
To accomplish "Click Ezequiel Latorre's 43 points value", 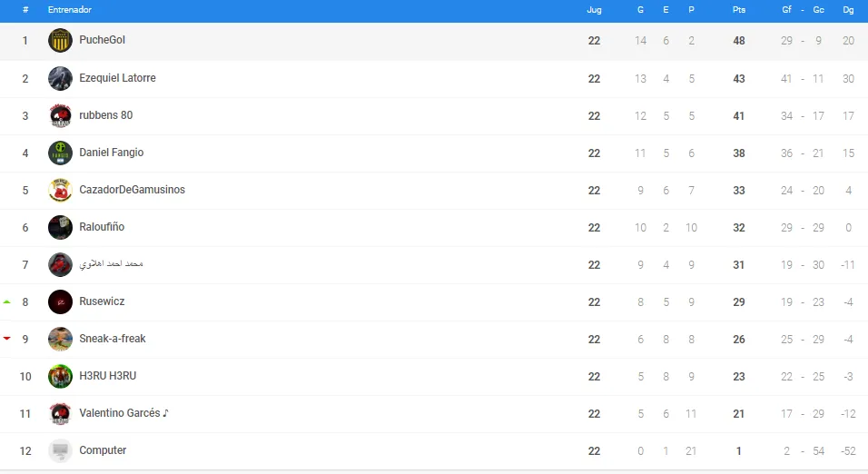I will (739, 79).
